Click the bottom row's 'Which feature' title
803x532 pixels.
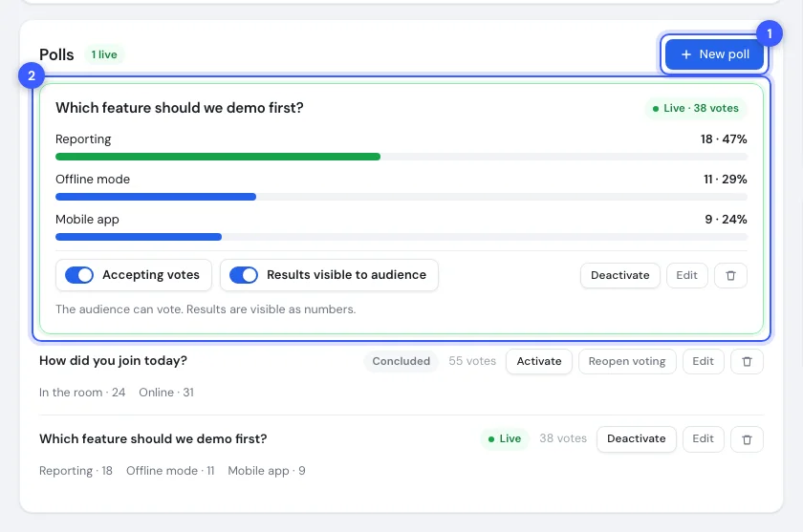click(x=153, y=439)
